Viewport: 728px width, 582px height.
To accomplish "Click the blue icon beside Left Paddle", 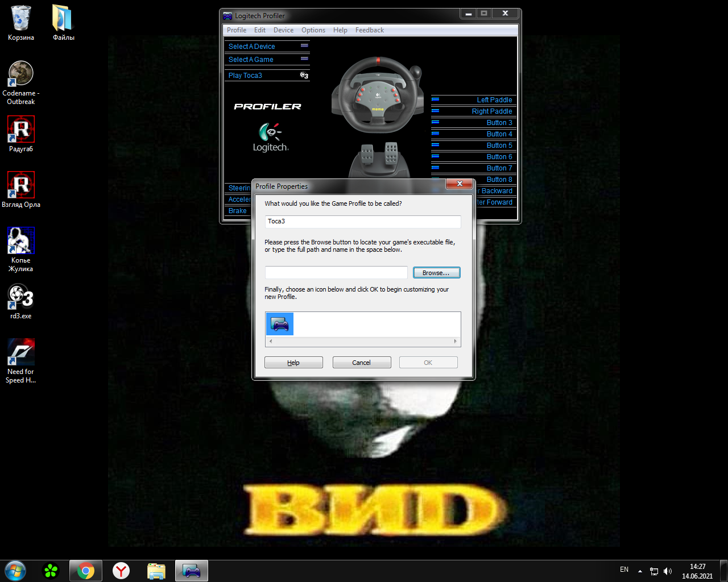I will [435, 99].
